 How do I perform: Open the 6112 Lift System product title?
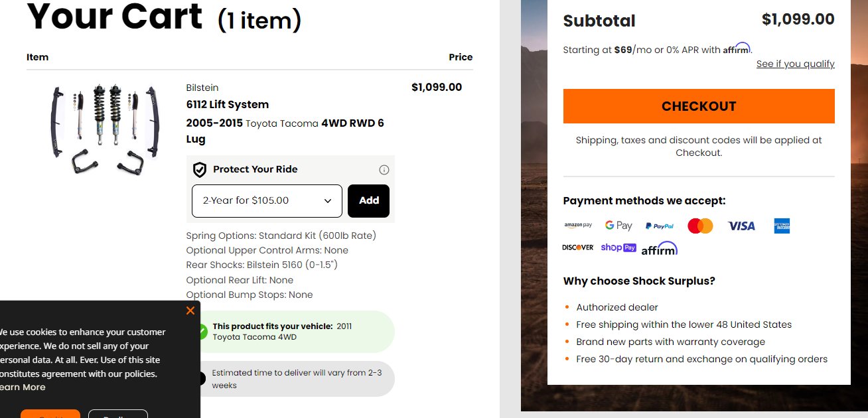point(228,104)
